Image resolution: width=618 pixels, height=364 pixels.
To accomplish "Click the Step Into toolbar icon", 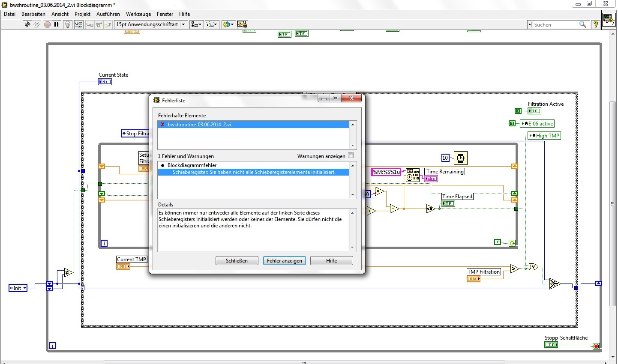I will point(90,24).
